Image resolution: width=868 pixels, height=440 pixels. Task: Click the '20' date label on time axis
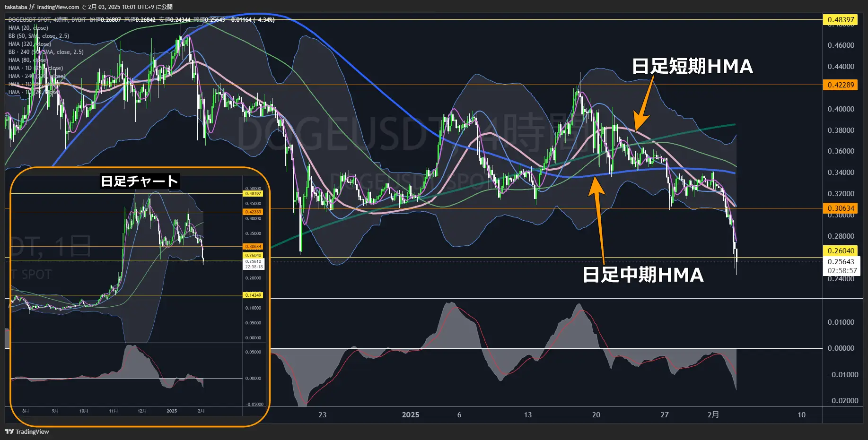(596, 415)
